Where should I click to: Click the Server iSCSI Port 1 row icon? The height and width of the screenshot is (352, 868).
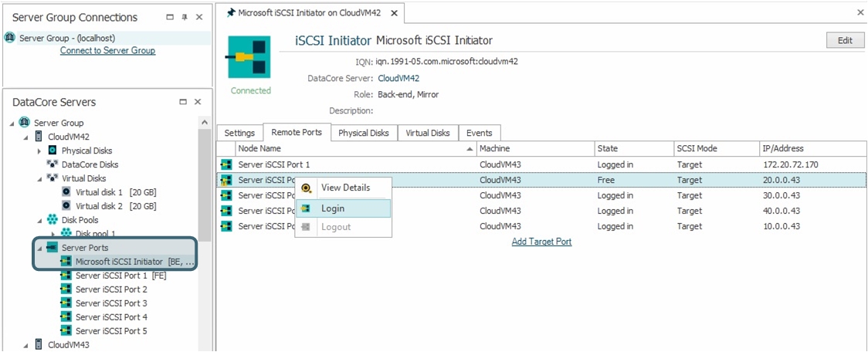(226, 164)
